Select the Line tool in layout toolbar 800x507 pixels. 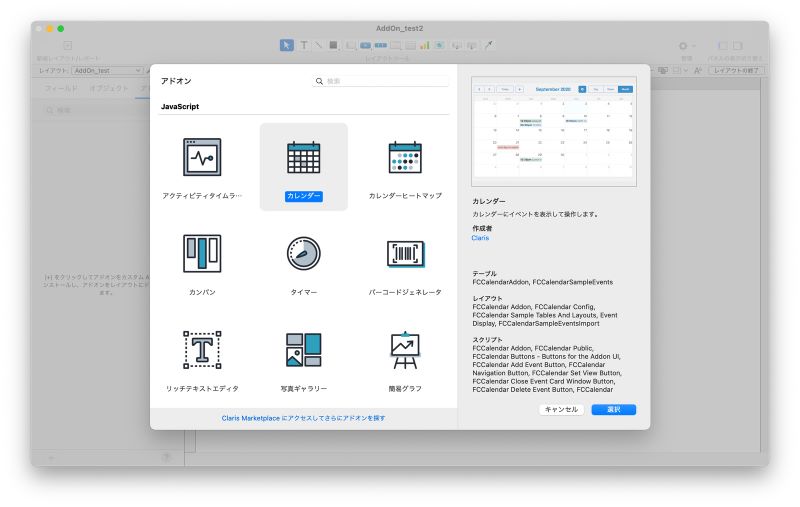318,45
